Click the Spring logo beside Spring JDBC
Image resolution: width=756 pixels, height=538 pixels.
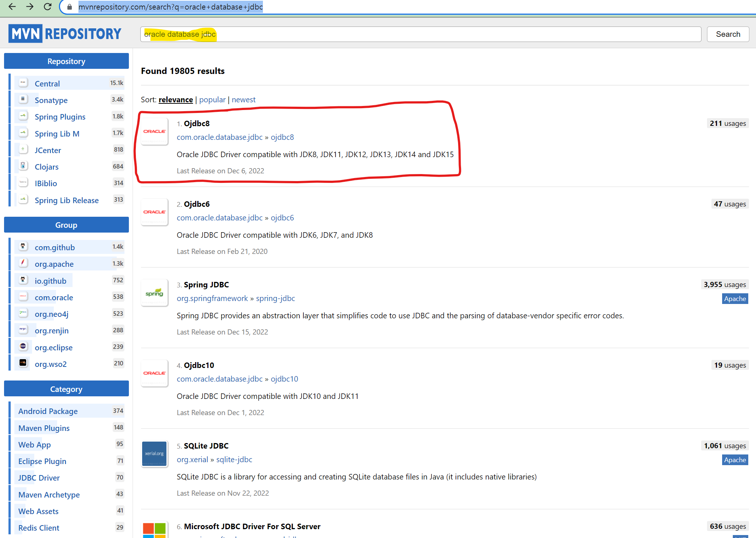[155, 293]
